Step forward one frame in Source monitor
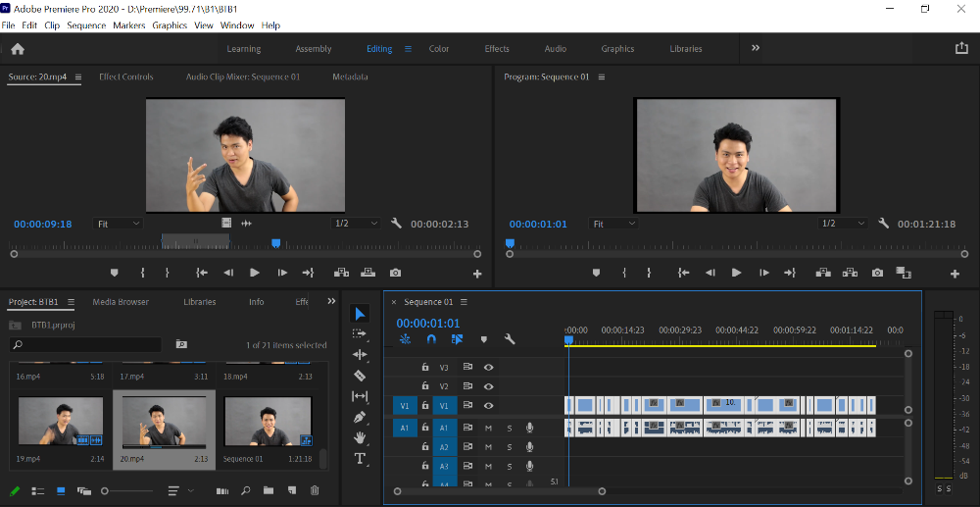The width and height of the screenshot is (980, 507). pyautogui.click(x=282, y=273)
